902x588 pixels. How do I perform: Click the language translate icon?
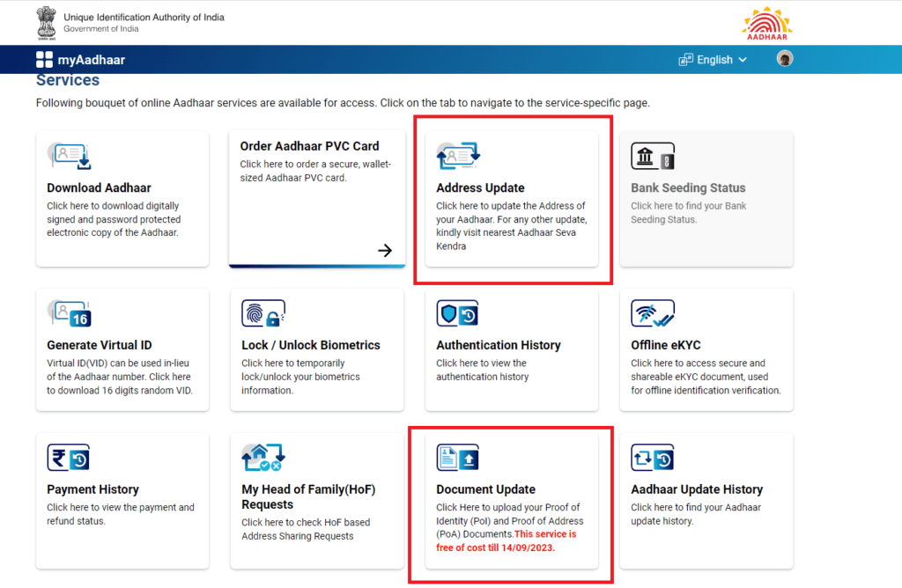click(685, 60)
